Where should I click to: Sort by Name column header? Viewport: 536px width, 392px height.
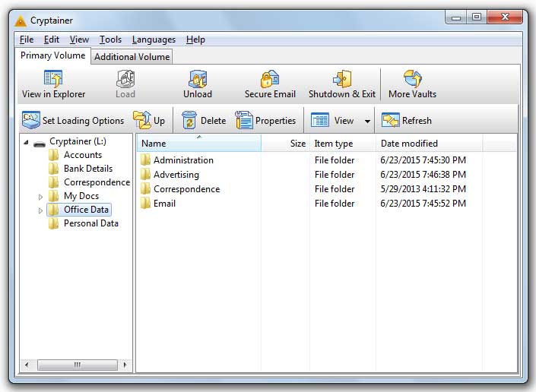(x=199, y=144)
